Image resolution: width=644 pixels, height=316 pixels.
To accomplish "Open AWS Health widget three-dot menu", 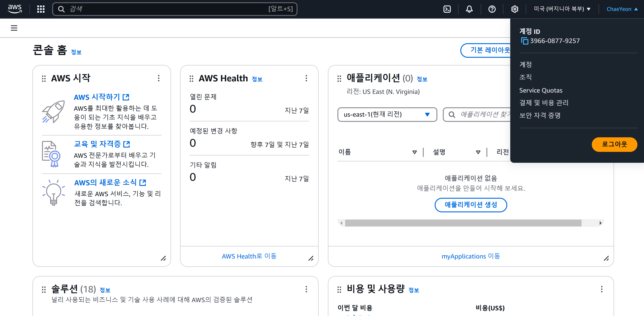I will point(306,78).
